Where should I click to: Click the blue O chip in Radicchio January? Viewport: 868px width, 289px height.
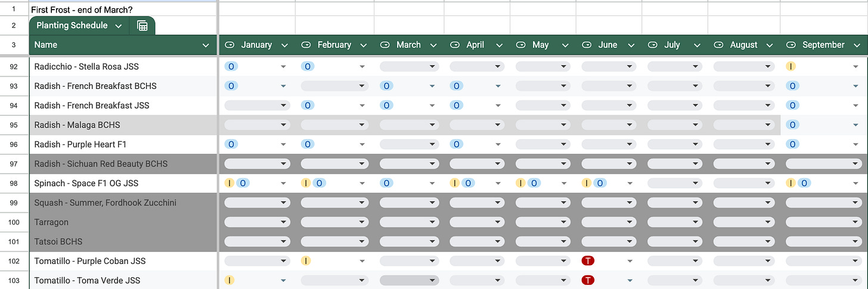[x=231, y=66]
